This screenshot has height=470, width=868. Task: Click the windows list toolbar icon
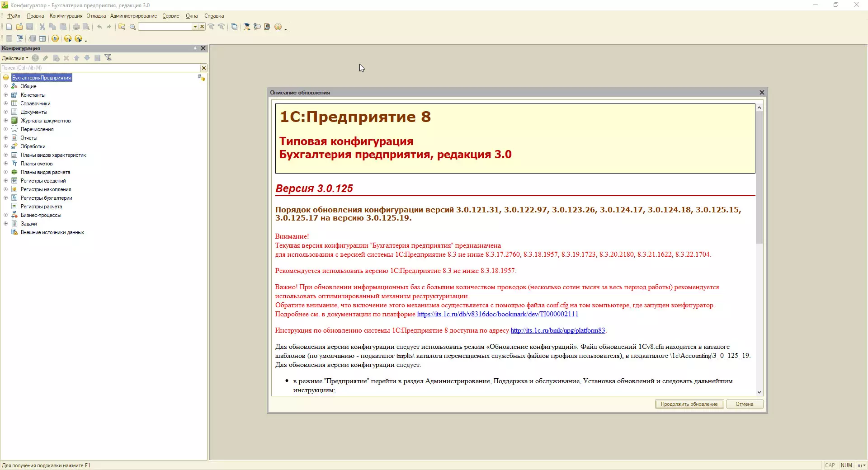pyautogui.click(x=234, y=27)
